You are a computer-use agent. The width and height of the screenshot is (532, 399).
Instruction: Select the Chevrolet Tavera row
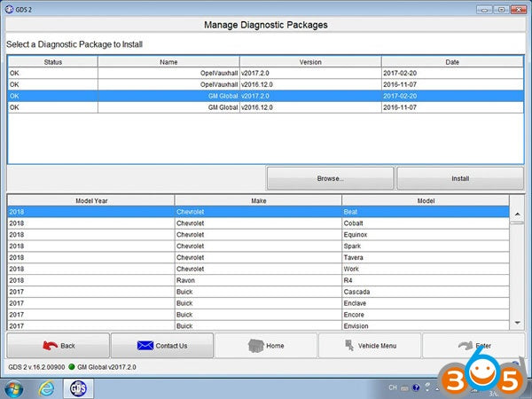point(258,257)
